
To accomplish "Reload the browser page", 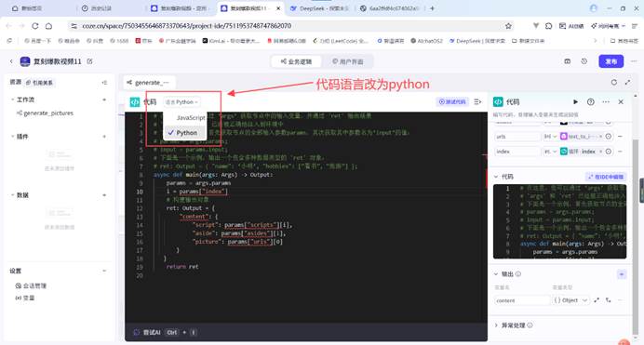I will click(35, 26).
